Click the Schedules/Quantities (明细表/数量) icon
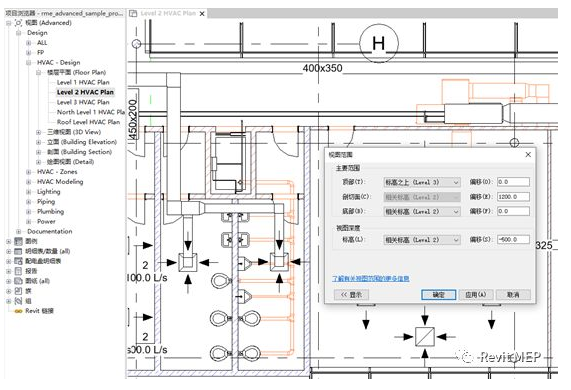 pos(18,251)
